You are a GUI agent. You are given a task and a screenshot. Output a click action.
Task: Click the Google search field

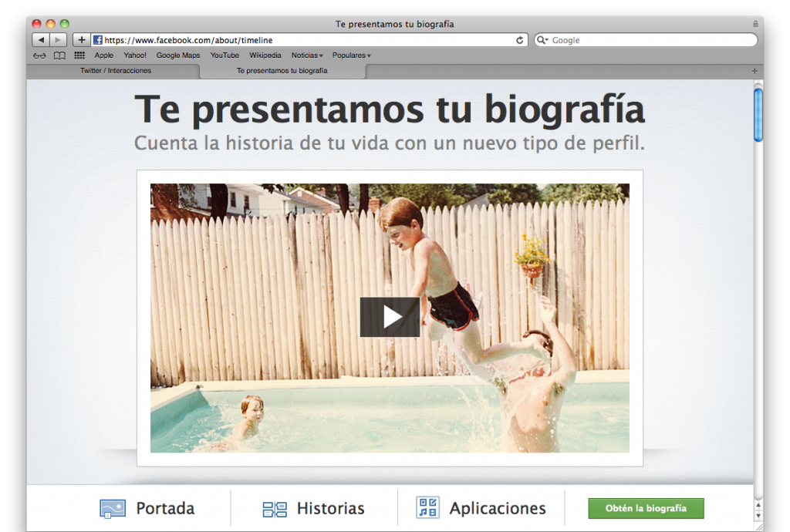coord(646,40)
